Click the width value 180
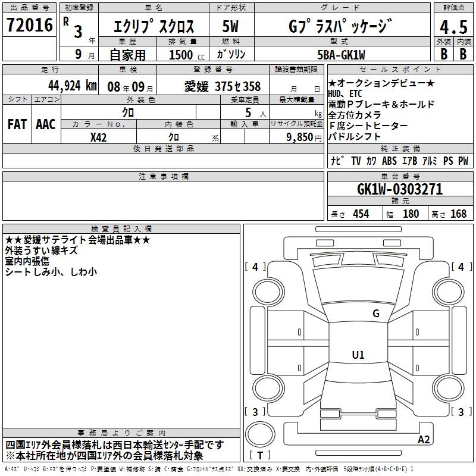 click(x=411, y=214)
